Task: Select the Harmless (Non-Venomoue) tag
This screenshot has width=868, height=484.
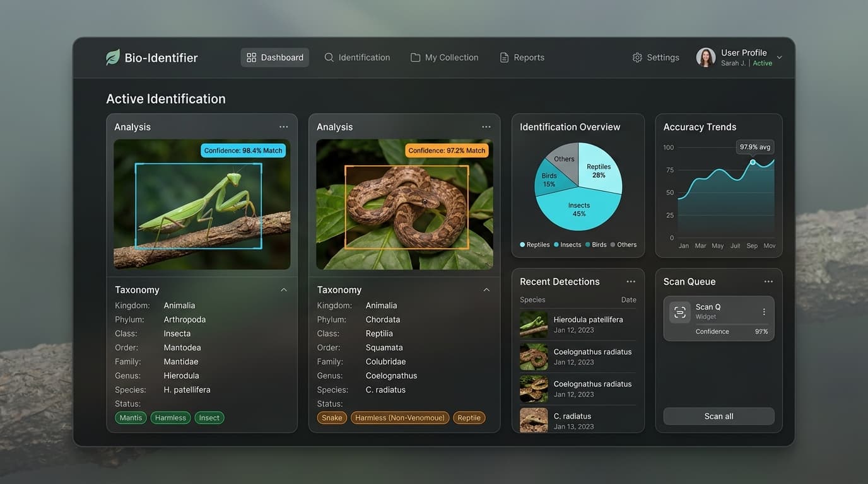Action: click(400, 418)
